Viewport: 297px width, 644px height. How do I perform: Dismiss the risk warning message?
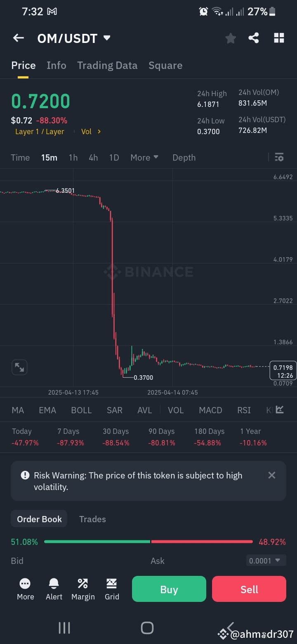[x=271, y=475]
